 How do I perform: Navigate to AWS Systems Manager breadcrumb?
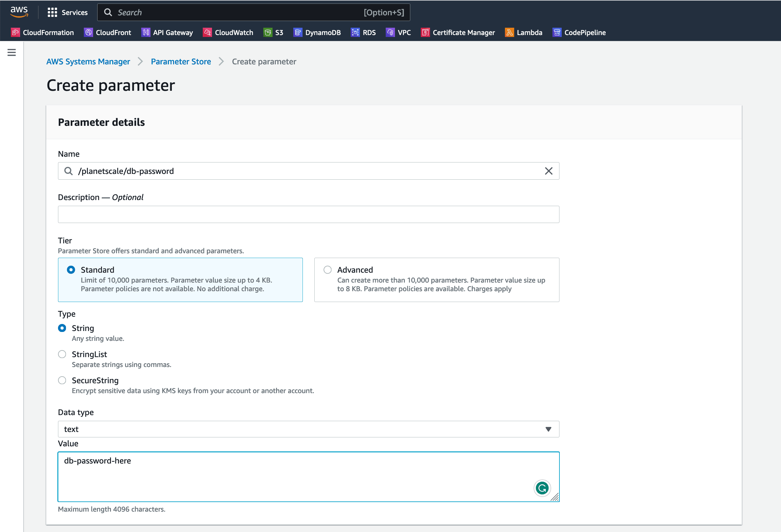pyautogui.click(x=87, y=61)
